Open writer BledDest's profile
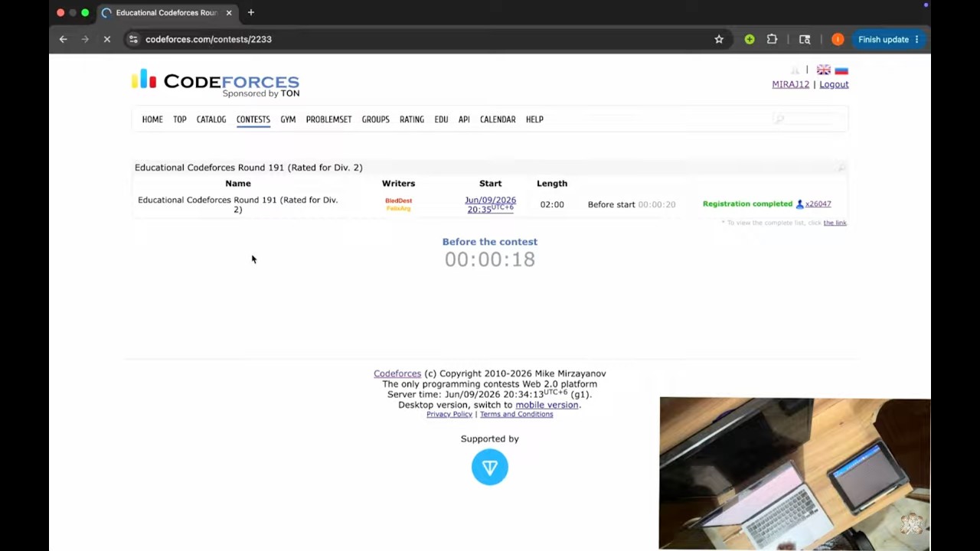 click(x=398, y=201)
